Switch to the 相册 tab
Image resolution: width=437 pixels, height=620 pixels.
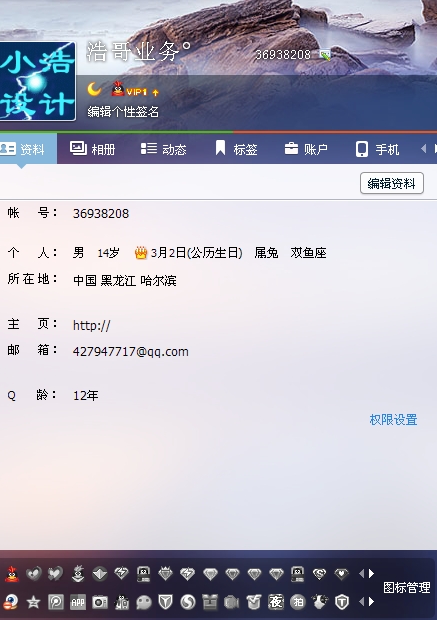93,149
